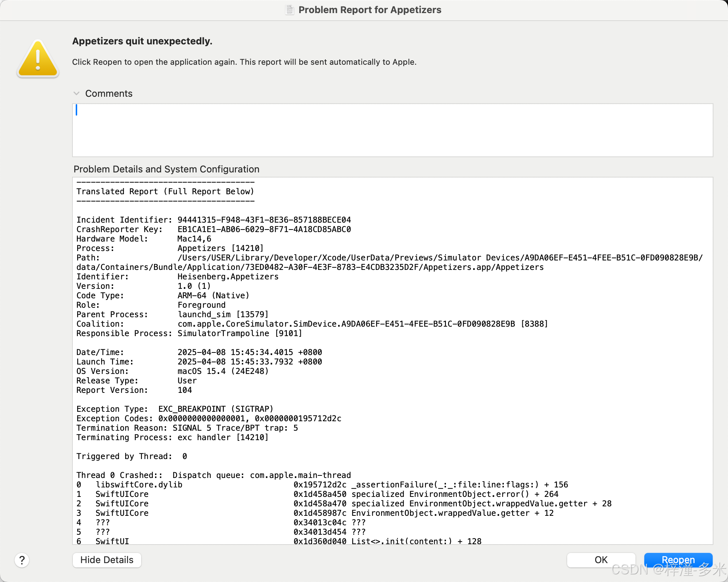Click the 'Triggered by Thread: 0' line
Viewport: 728px width, 582px height.
tap(131, 456)
